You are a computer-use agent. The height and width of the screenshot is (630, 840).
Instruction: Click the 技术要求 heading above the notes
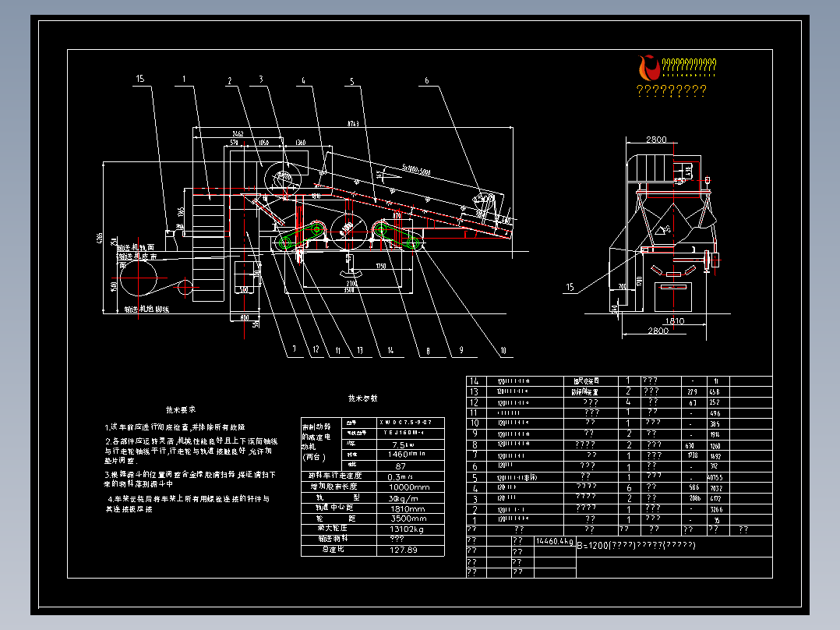pos(181,409)
